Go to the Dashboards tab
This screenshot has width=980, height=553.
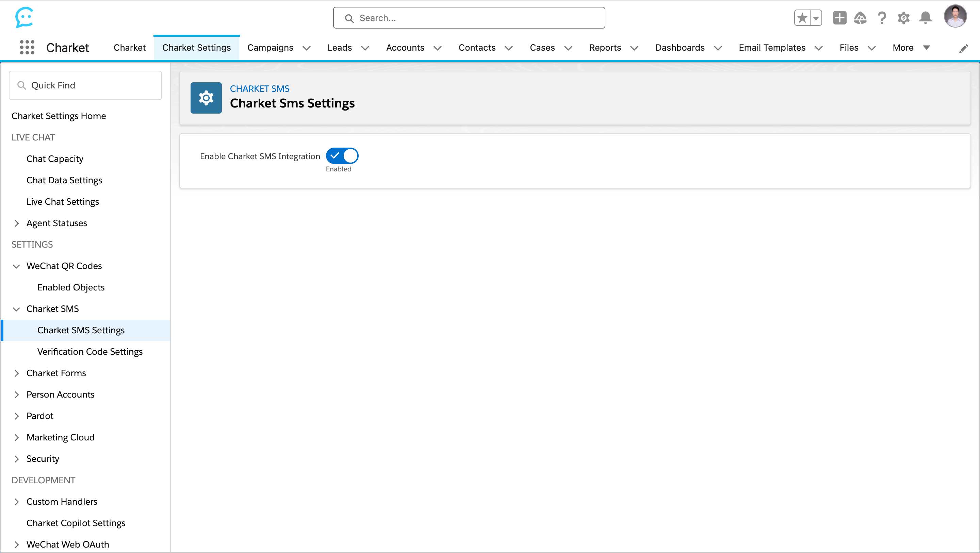click(680, 48)
